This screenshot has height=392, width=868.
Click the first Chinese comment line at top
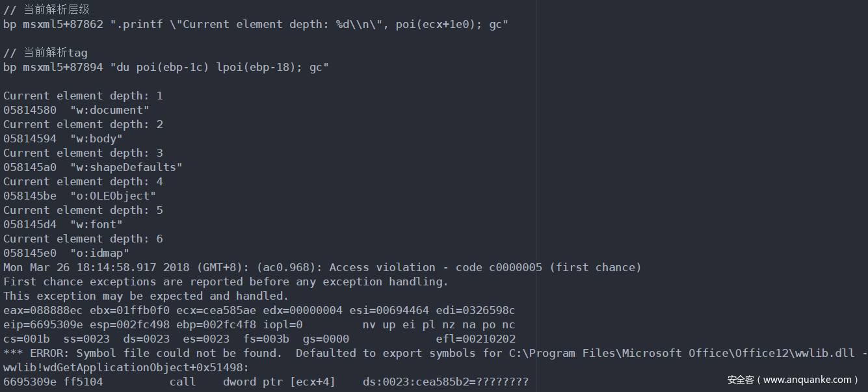(x=46, y=10)
